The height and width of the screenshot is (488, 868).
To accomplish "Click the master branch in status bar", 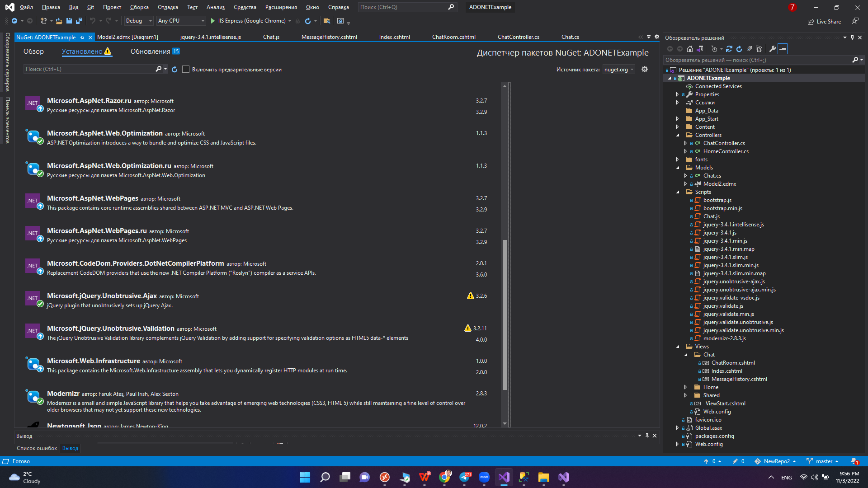I will (823, 461).
